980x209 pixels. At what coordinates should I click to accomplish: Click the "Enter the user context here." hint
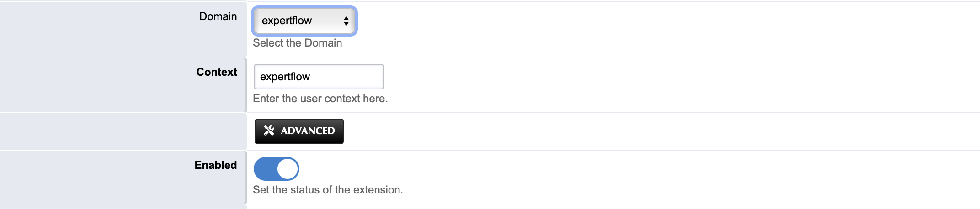click(x=320, y=99)
